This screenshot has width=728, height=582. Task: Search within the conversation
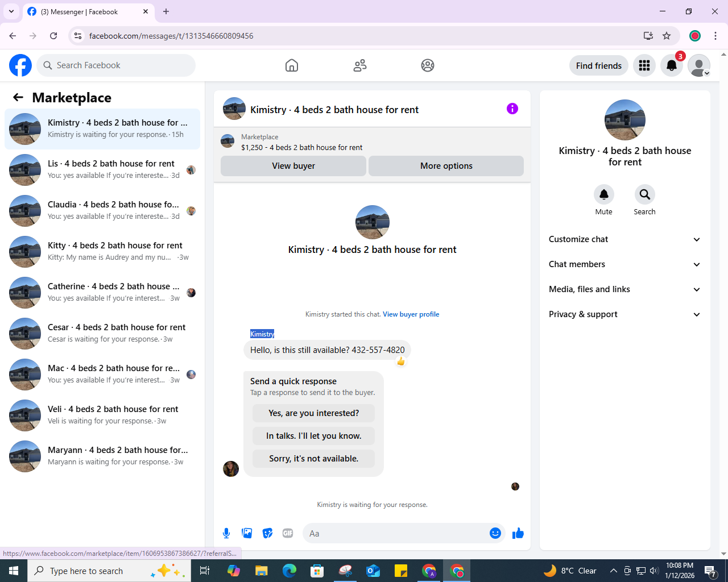pos(645,194)
